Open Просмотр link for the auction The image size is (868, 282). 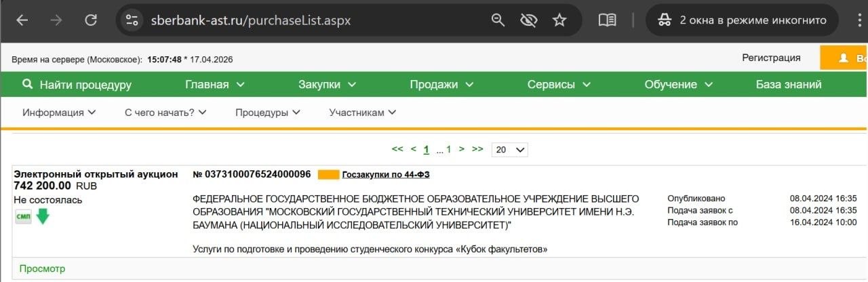[43, 268]
